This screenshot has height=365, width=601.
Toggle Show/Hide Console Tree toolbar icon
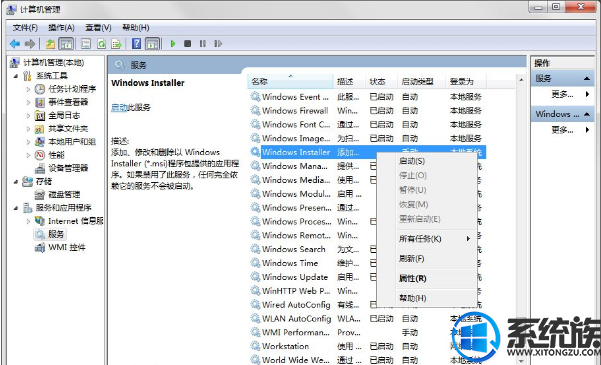66,44
